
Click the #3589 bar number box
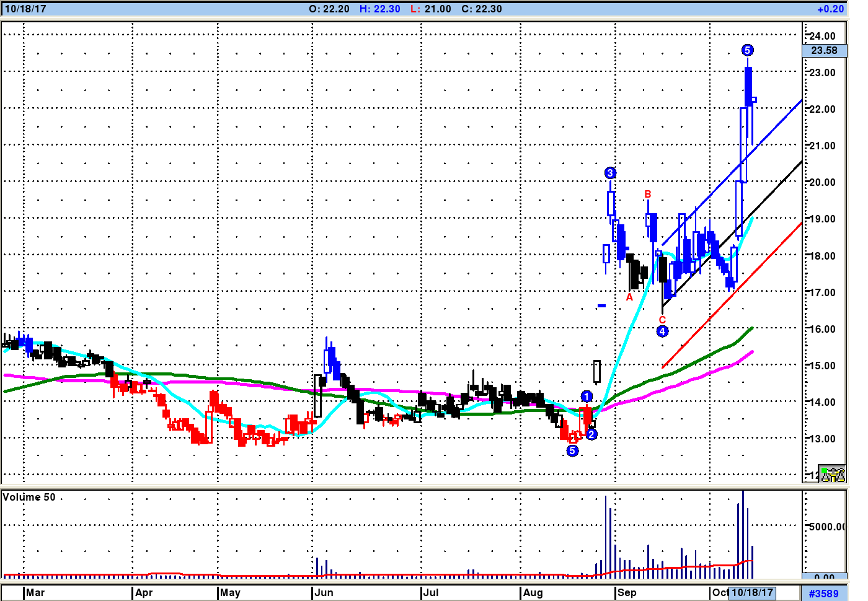coord(823,593)
